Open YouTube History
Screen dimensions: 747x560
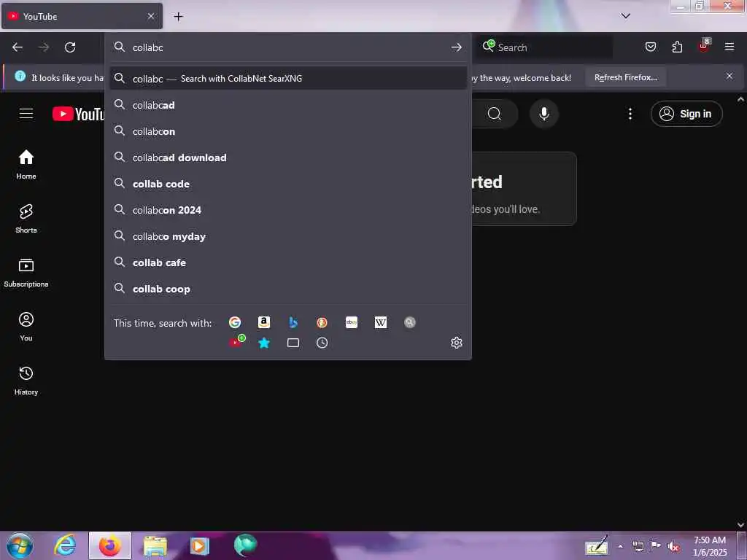tap(26, 381)
